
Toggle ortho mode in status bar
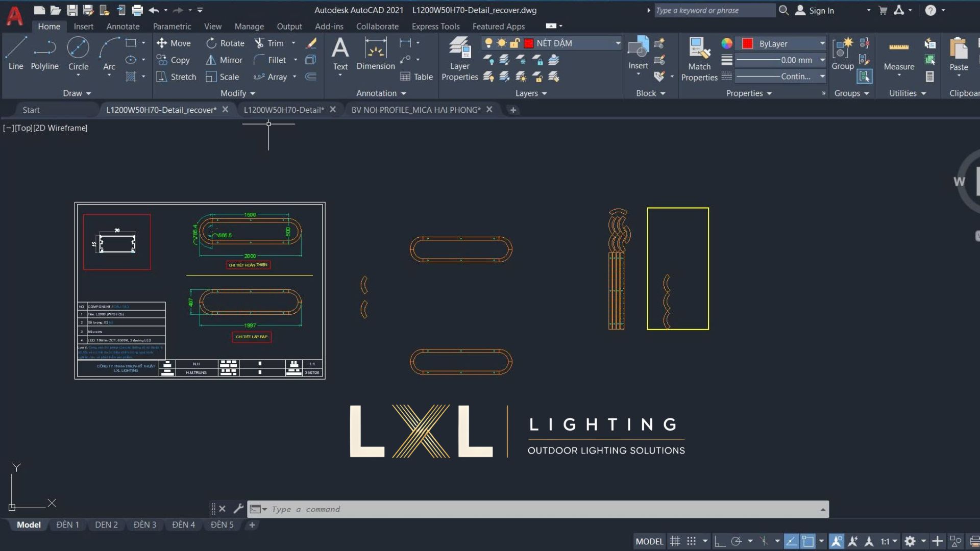720,541
